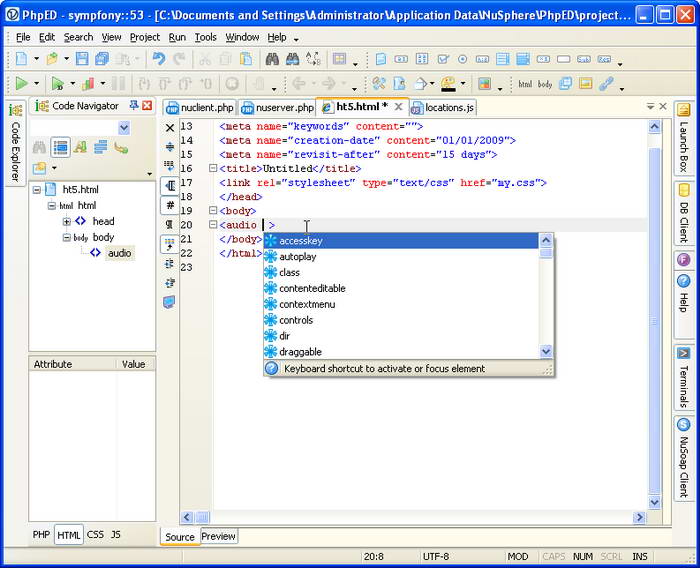Switch to the nuserver.php tab
Viewport: 700px width, 568px height.
(277, 108)
